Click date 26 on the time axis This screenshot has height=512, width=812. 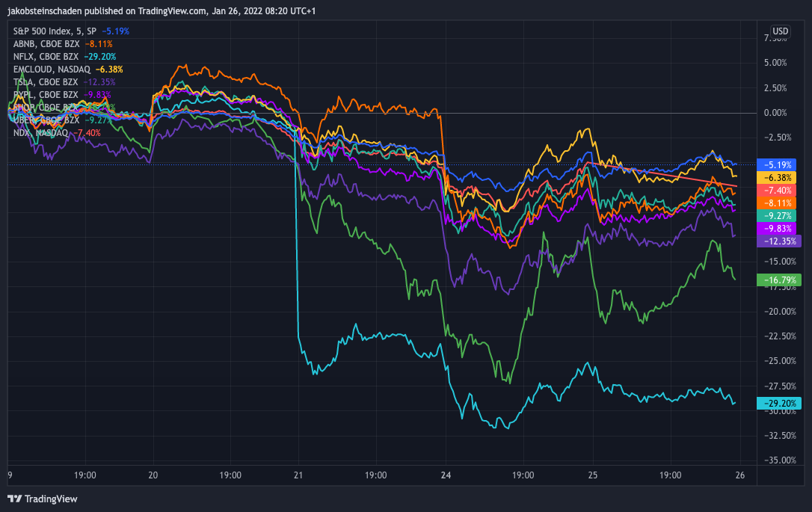[740, 475]
